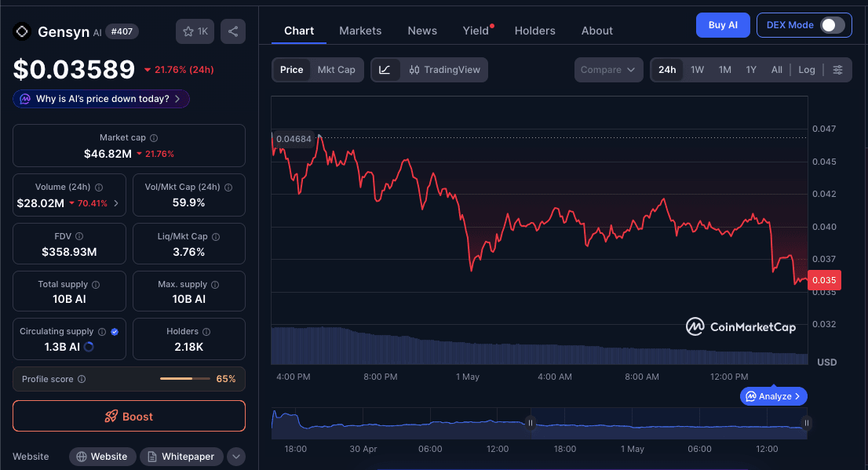
Task: Click Market cap info icon
Action: pos(154,138)
